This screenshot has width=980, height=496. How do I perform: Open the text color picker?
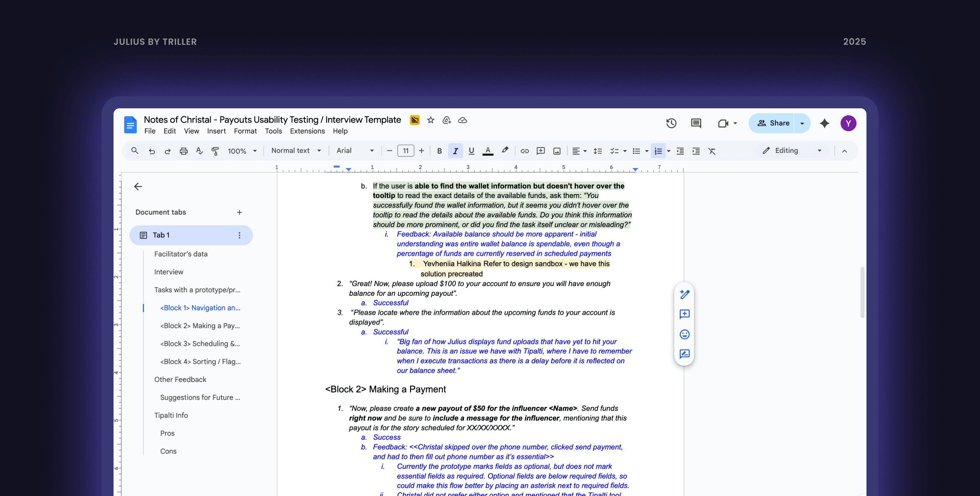coord(488,151)
